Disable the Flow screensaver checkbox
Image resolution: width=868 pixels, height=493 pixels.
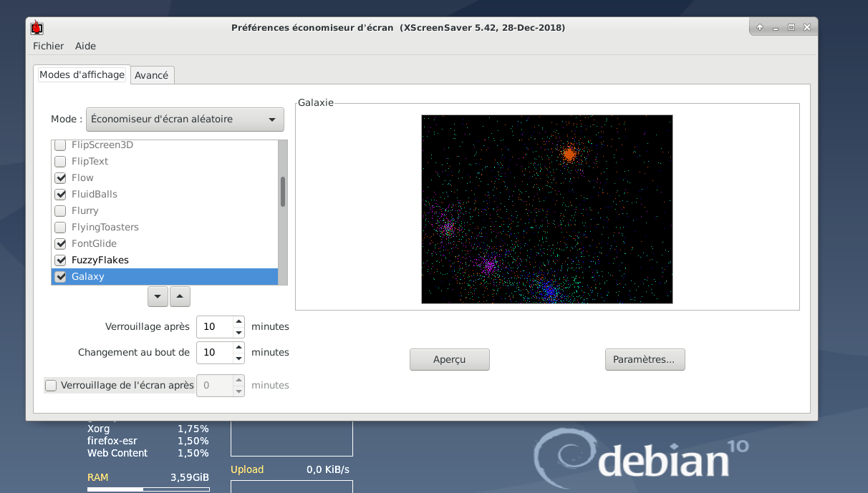tap(60, 177)
